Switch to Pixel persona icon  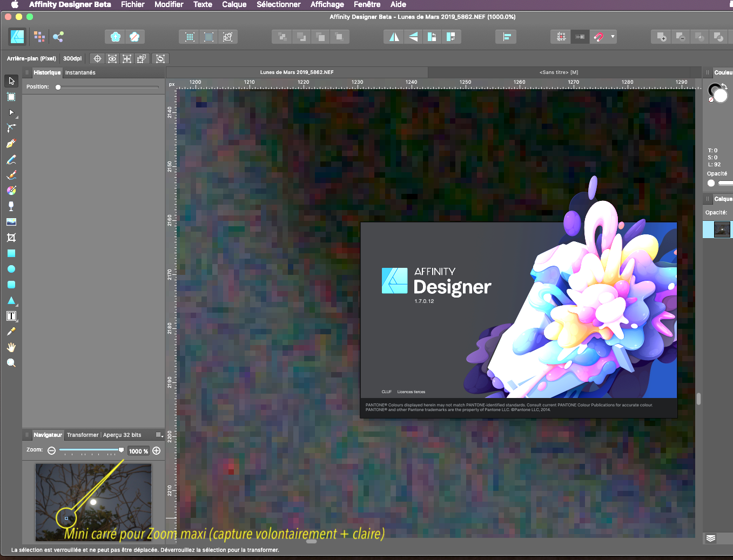(39, 37)
